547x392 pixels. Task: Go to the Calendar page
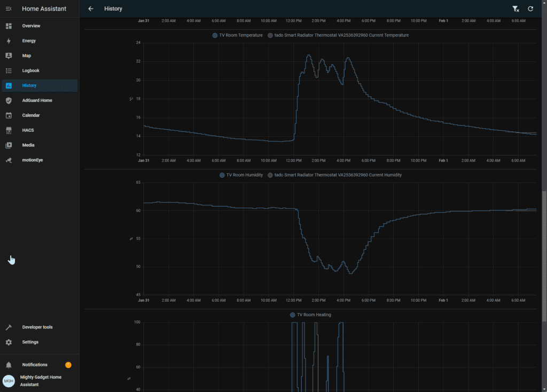click(30, 115)
